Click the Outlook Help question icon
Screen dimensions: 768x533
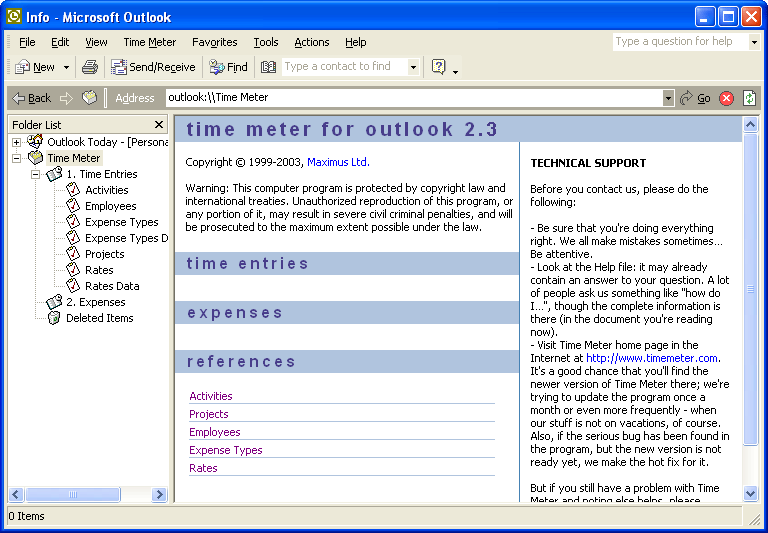tap(438, 67)
